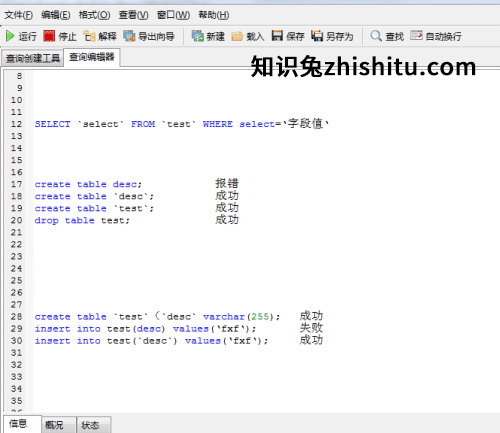
Task: Click the 成功 comment on line 20
Action: (x=227, y=219)
